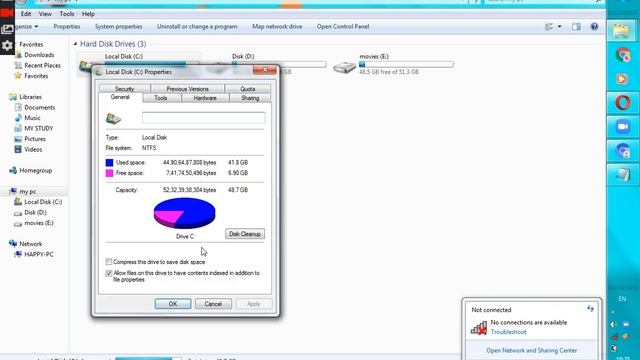Switch to the Security tab
This screenshot has height=360, width=640.
pyautogui.click(x=124, y=89)
